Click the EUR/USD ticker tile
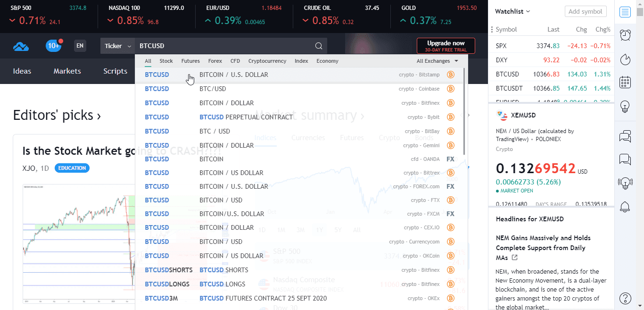This screenshot has height=310, width=644. click(x=243, y=16)
